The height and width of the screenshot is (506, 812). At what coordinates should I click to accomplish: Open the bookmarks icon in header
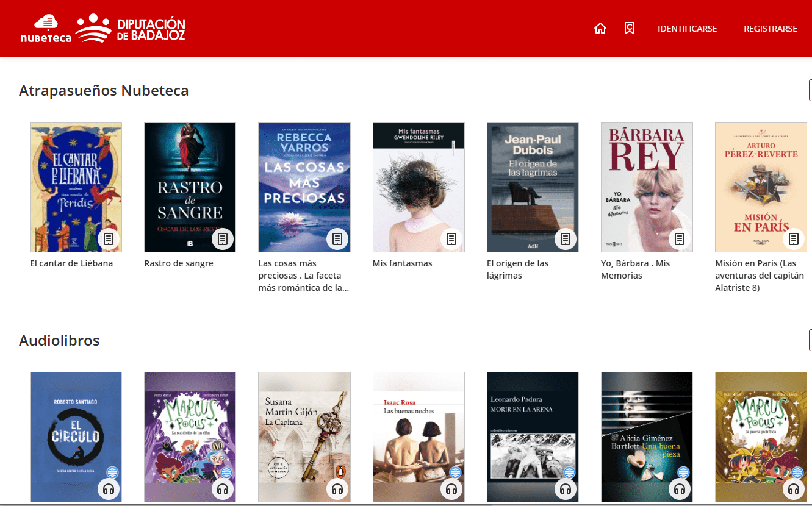630,29
